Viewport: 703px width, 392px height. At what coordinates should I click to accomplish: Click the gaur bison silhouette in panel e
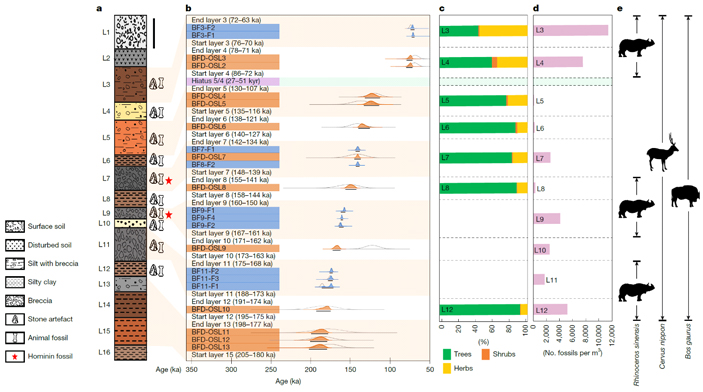pyautogui.click(x=685, y=196)
